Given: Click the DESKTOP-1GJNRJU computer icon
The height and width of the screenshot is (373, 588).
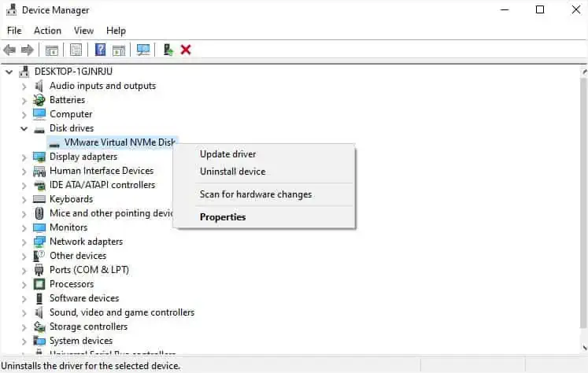Looking at the screenshot, I should pos(24,72).
